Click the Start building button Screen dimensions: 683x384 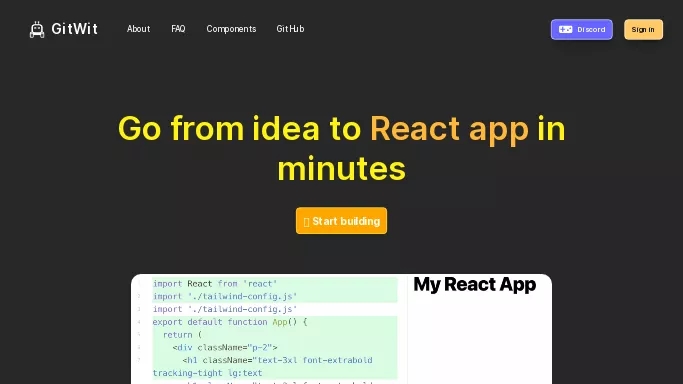click(x=342, y=221)
